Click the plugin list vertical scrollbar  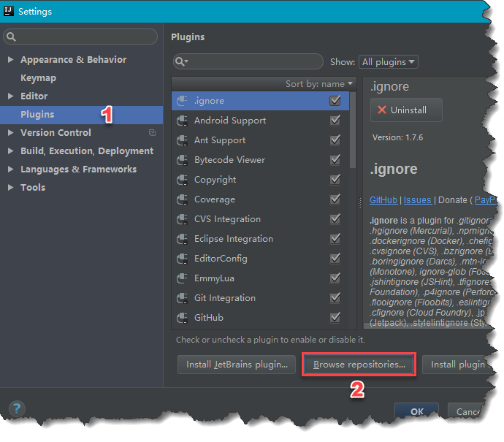(353, 130)
